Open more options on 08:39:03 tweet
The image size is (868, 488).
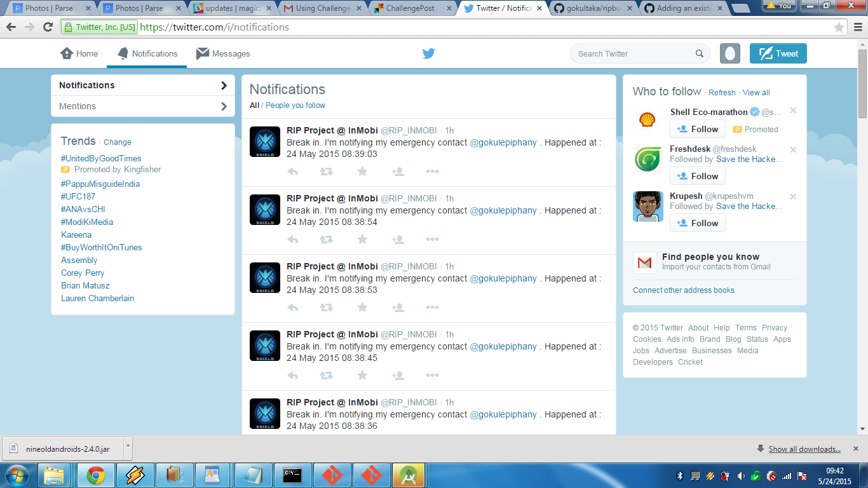432,172
